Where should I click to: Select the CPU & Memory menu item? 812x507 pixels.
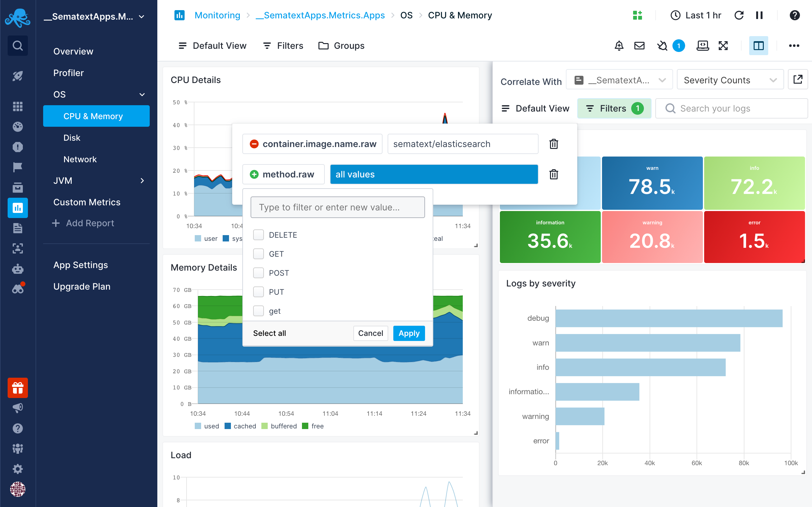tap(93, 116)
